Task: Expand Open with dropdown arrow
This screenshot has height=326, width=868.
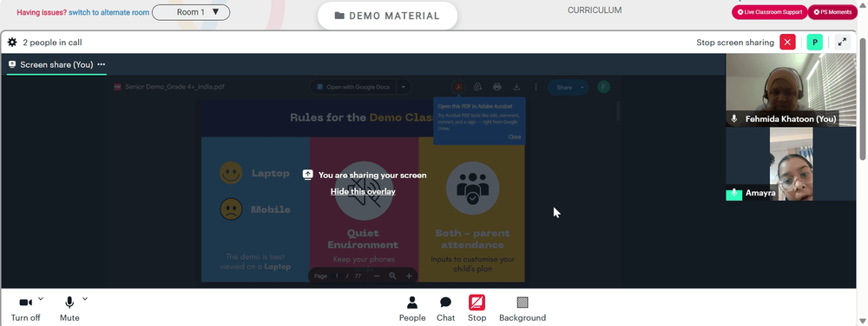Action: click(x=404, y=87)
